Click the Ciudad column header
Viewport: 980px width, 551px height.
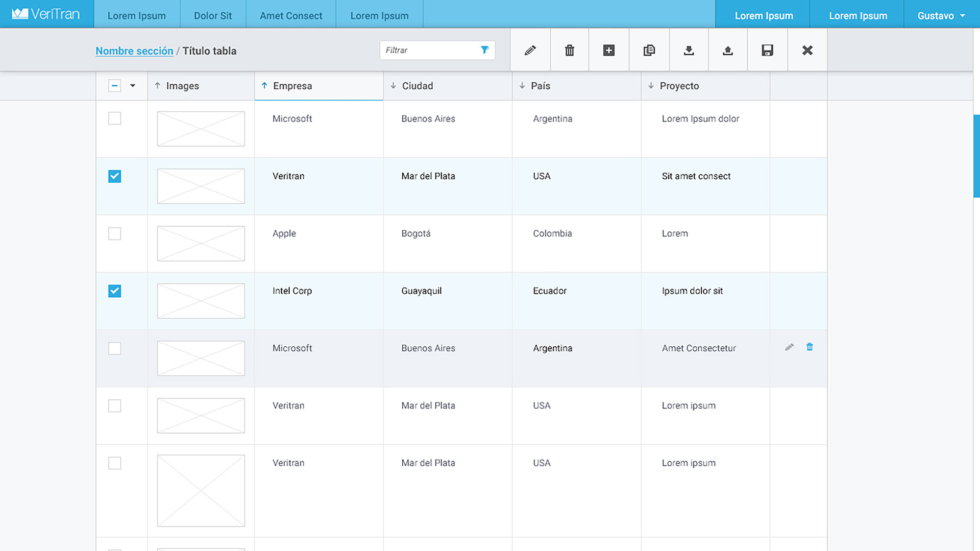point(448,86)
